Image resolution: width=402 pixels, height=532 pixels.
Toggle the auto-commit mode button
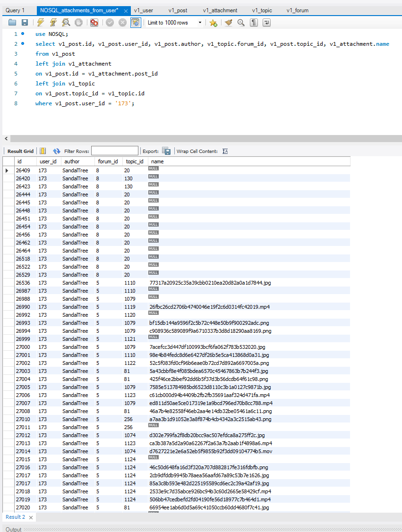(135, 23)
